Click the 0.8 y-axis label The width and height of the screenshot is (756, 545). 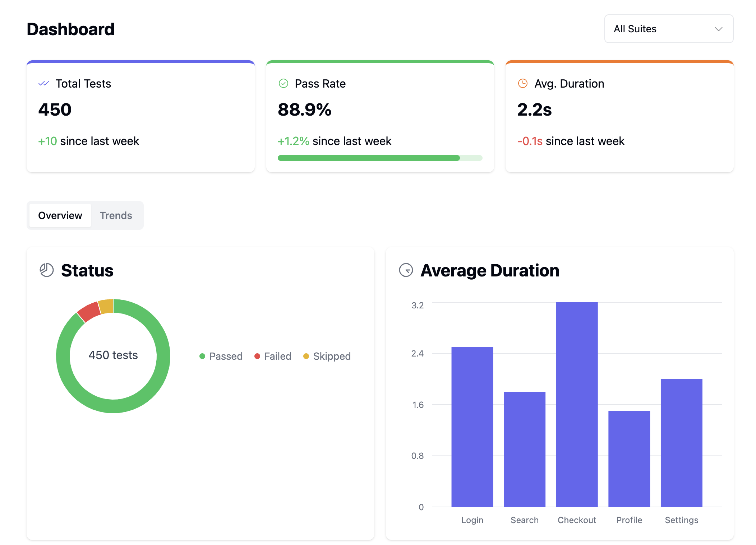418,456
